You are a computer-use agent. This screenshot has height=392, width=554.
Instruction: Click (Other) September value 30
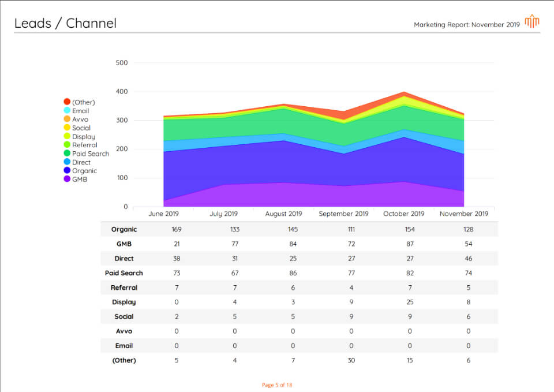(x=351, y=360)
